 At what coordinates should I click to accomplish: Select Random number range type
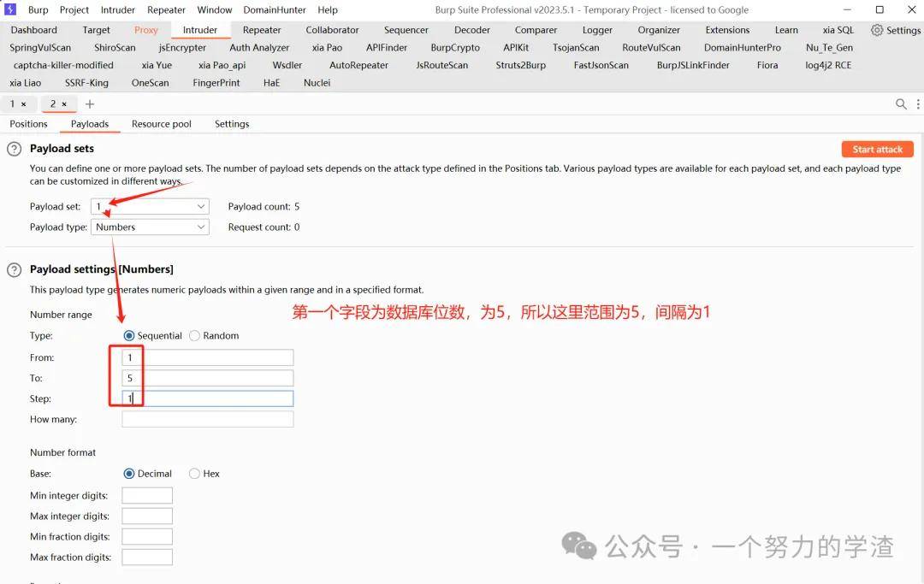click(x=194, y=335)
